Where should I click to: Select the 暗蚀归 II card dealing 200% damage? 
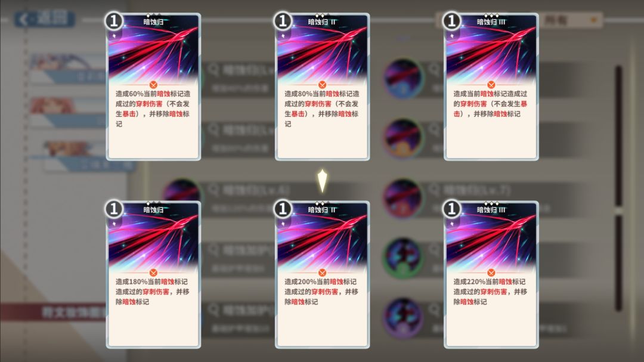322,274
